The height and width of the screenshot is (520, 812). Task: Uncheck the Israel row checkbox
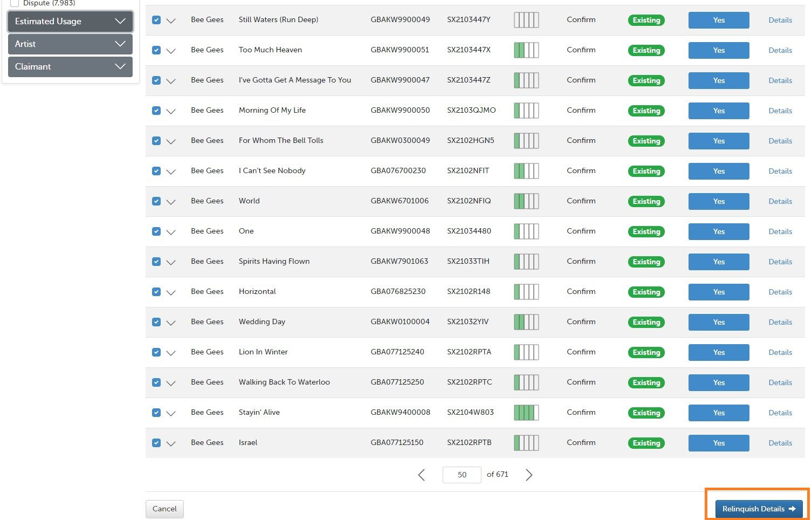[156, 443]
